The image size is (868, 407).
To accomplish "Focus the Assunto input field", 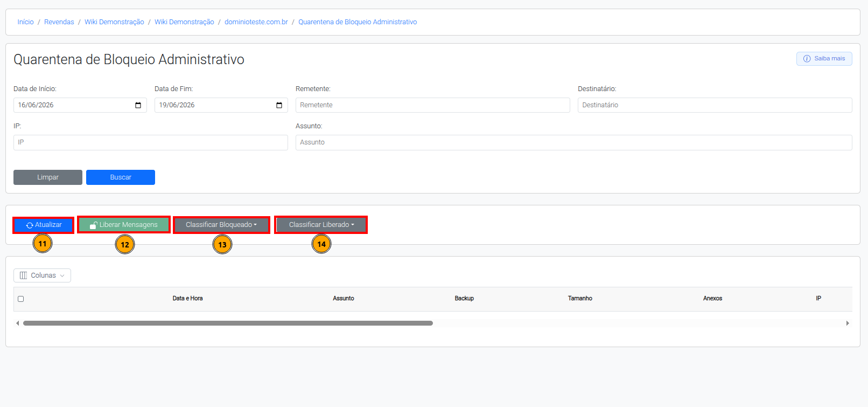I will pyautogui.click(x=573, y=142).
